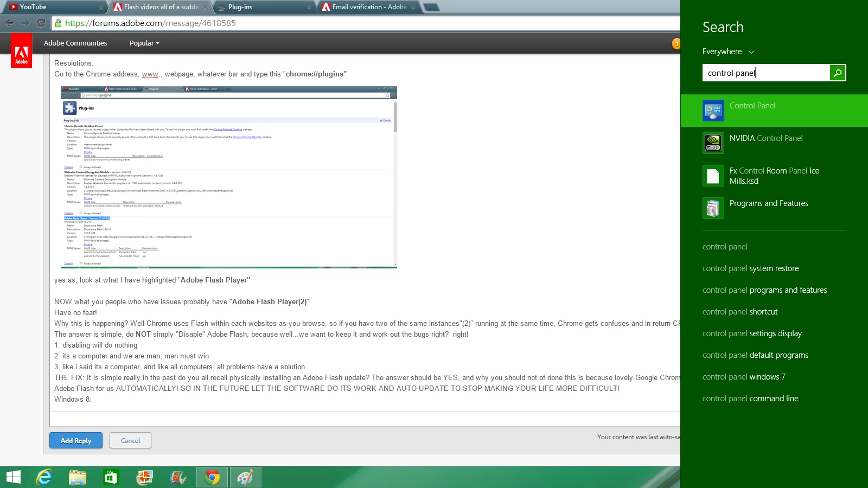Image resolution: width=868 pixels, height=488 pixels.
Task: Select suggestion control panel system restore
Action: coord(750,268)
